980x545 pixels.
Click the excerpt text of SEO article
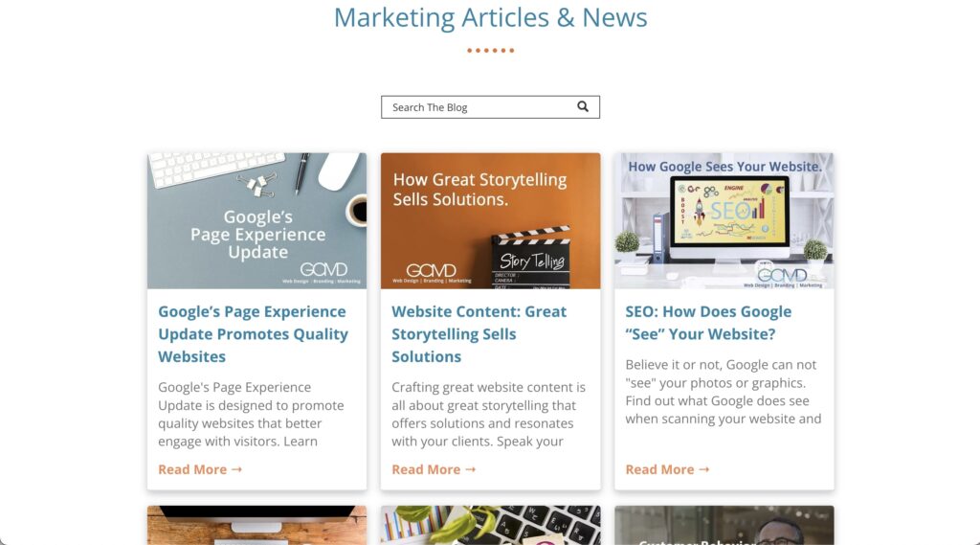pos(724,392)
